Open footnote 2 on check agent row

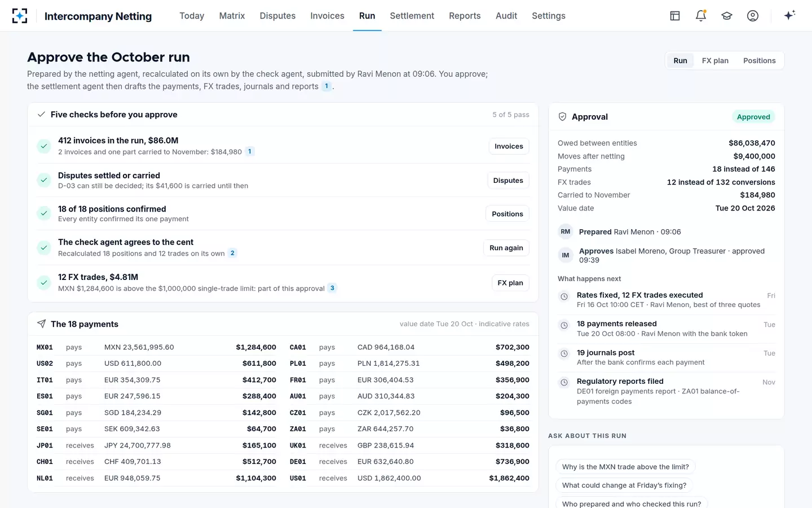[232, 253]
